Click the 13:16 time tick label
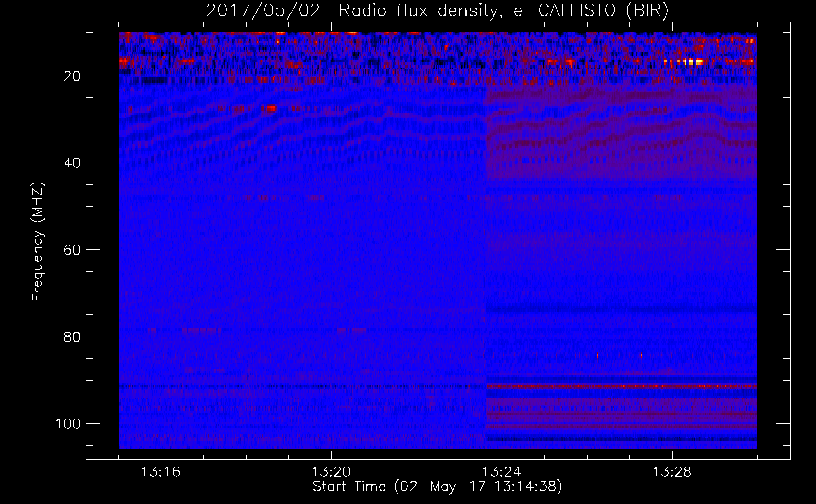The height and width of the screenshot is (504, 816). point(161,472)
